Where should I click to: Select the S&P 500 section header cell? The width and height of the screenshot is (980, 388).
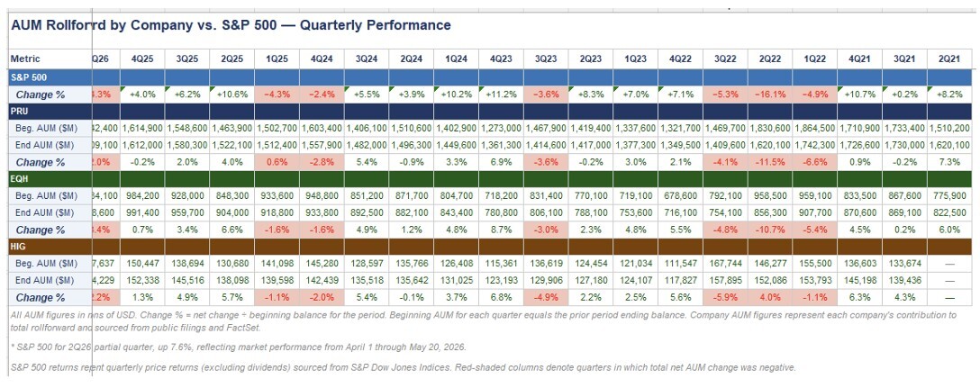click(x=50, y=77)
